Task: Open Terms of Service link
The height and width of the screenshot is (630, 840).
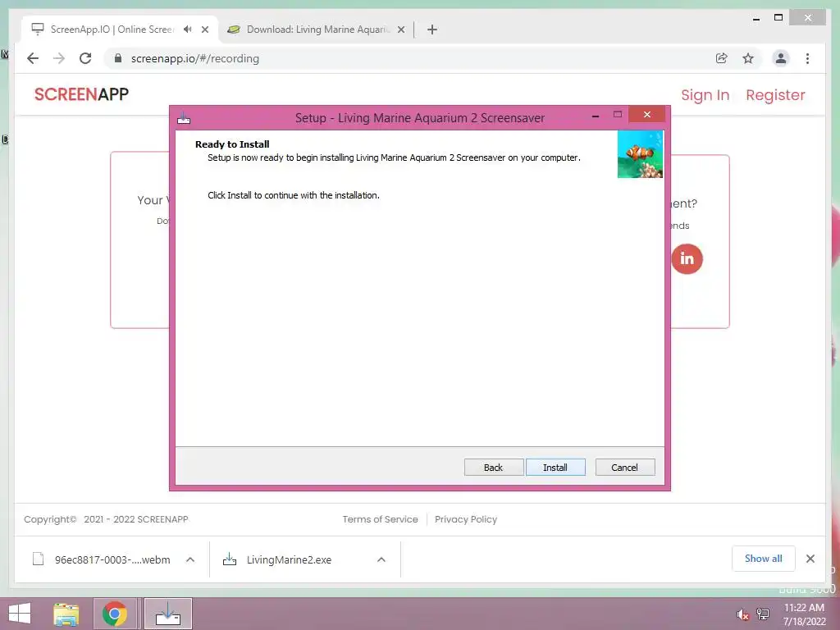Action: (x=380, y=519)
